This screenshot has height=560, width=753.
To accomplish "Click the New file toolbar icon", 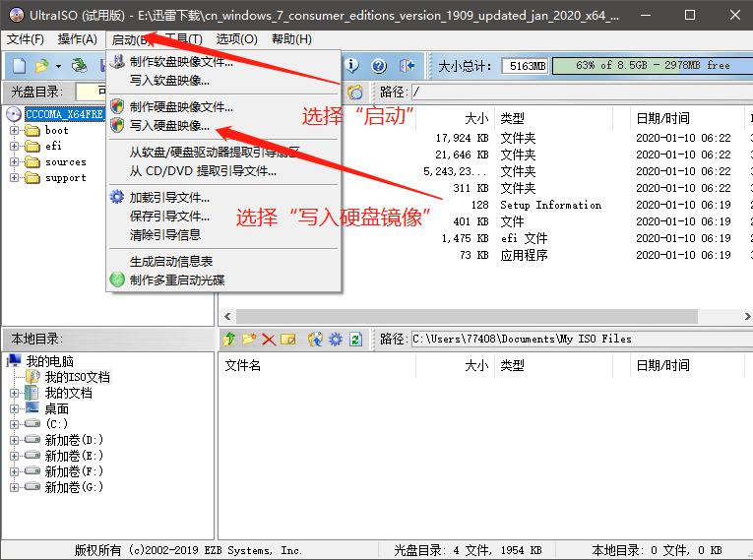I will (19, 66).
